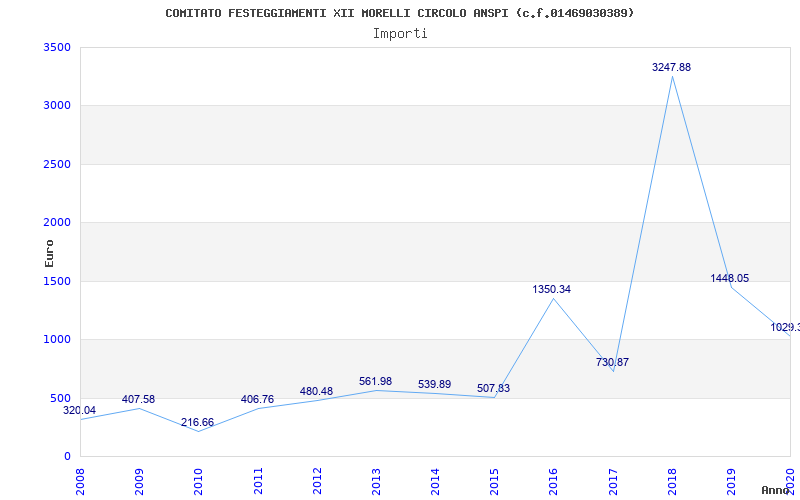This screenshot has height=500, width=800.
Task: Select the 730.87 data label
Action: [x=612, y=362]
